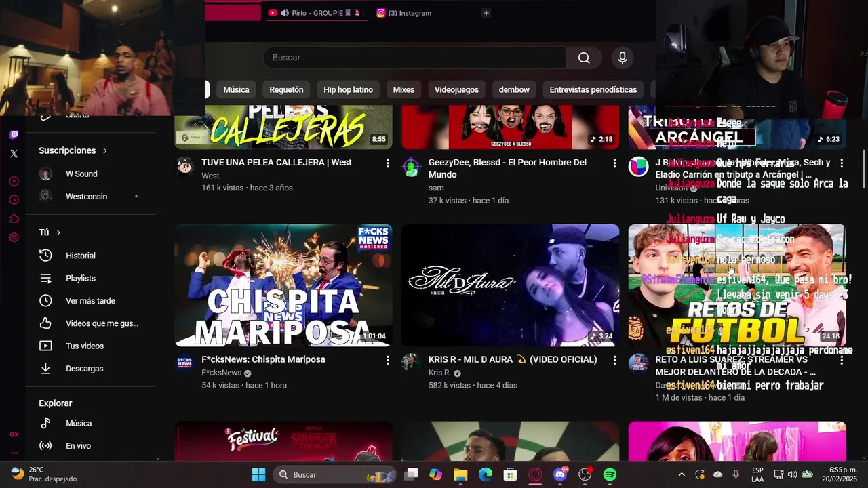This screenshot has height=488, width=868.
Task: Open options menu for GeezyDee, Blessd video
Action: pos(614,163)
